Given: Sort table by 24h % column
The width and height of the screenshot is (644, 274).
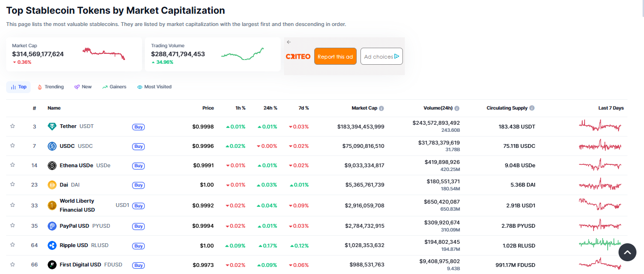Looking at the screenshot, I should tap(270, 108).
